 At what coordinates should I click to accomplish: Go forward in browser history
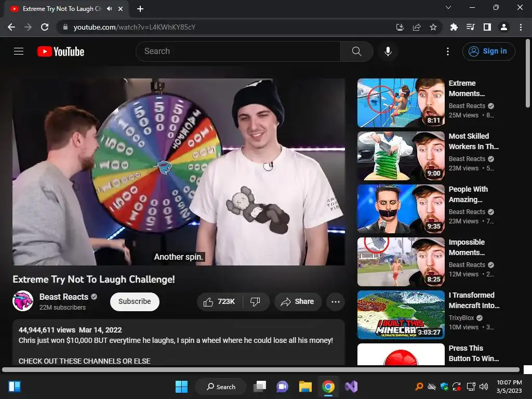tap(28, 27)
